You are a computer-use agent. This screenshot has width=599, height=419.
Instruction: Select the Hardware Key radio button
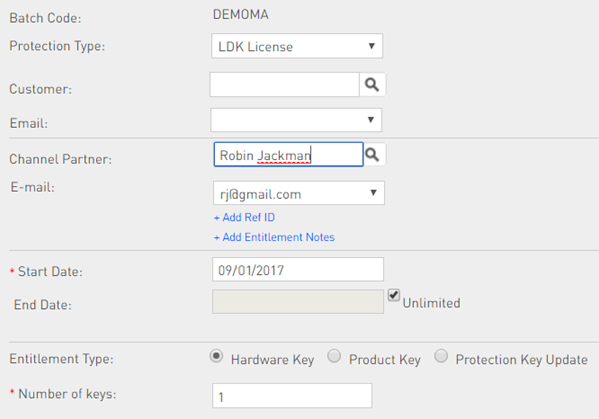(x=216, y=356)
